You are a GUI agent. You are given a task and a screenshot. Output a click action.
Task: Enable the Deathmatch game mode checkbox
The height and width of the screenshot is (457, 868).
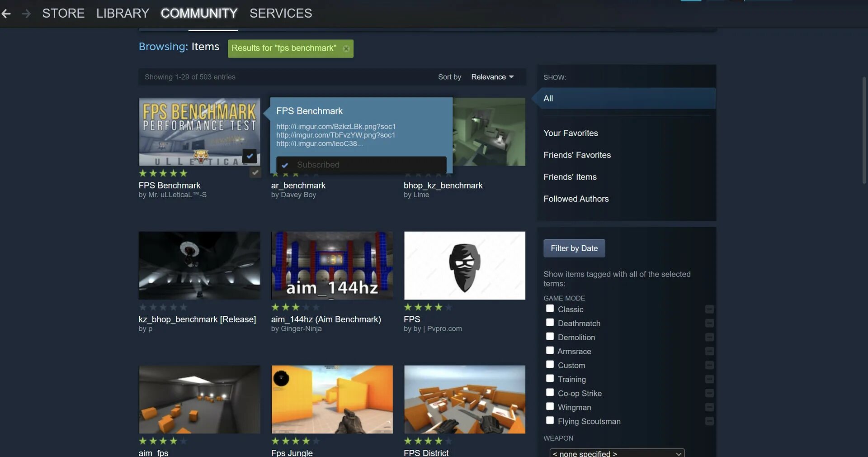(550, 322)
